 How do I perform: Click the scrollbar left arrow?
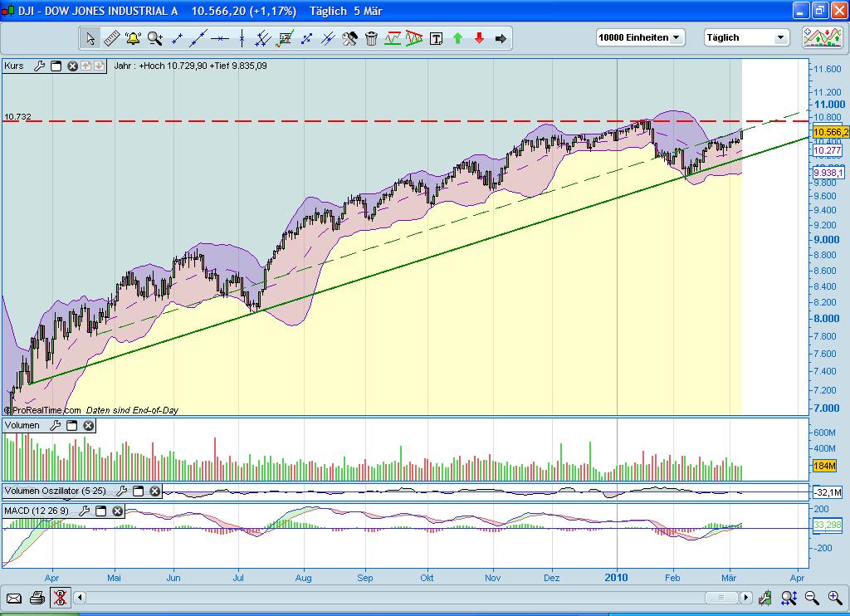tap(80, 598)
